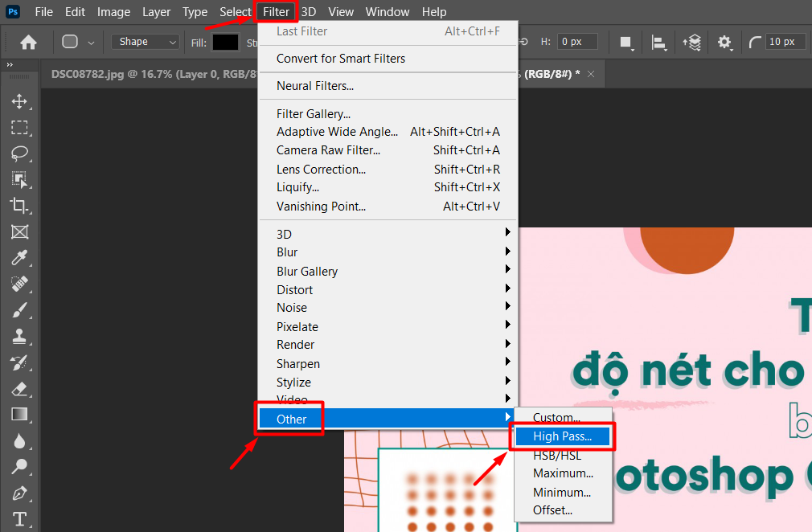Activate the Eyedropper tool
The height and width of the screenshot is (532, 812).
[19, 258]
